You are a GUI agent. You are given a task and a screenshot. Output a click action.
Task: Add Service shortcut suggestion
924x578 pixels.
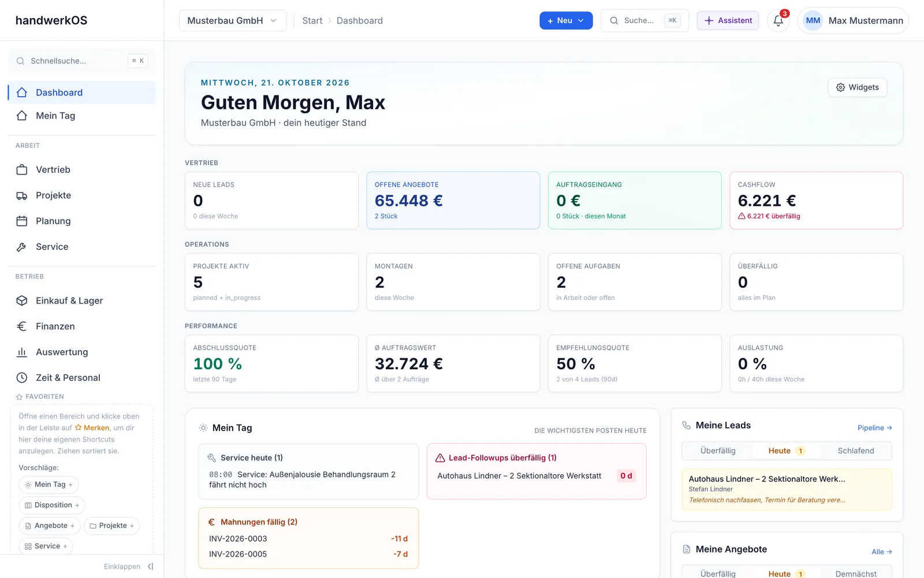(x=46, y=546)
